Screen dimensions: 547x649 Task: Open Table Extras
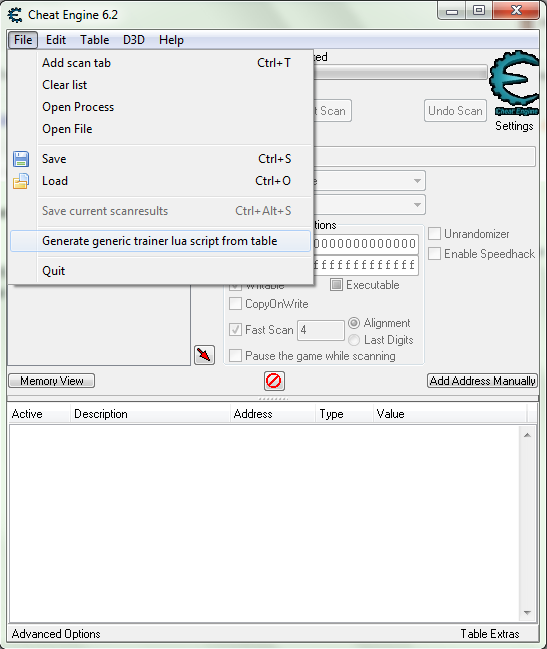(x=490, y=634)
